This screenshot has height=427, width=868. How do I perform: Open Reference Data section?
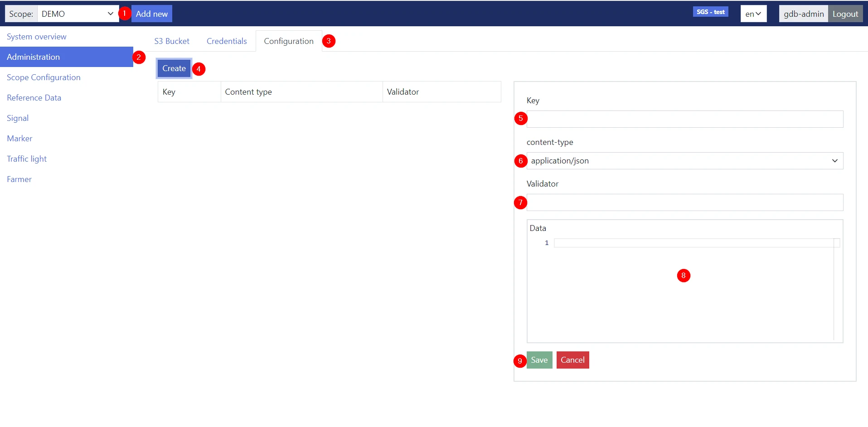pyautogui.click(x=34, y=98)
